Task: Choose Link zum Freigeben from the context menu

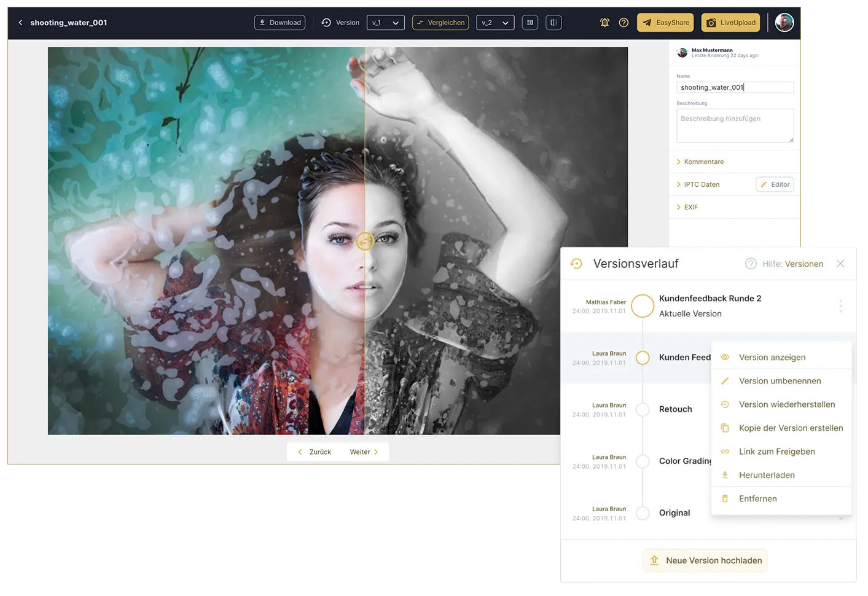Action: (777, 451)
